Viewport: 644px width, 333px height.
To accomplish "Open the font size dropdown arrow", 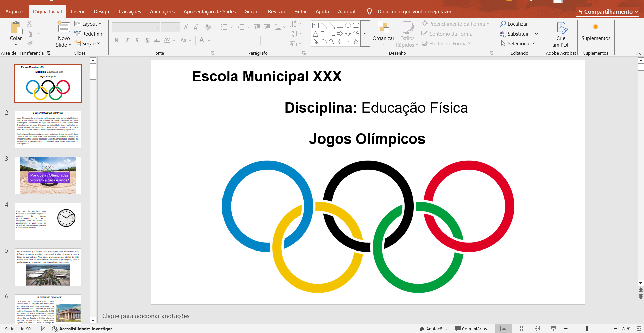I will pos(177,27).
